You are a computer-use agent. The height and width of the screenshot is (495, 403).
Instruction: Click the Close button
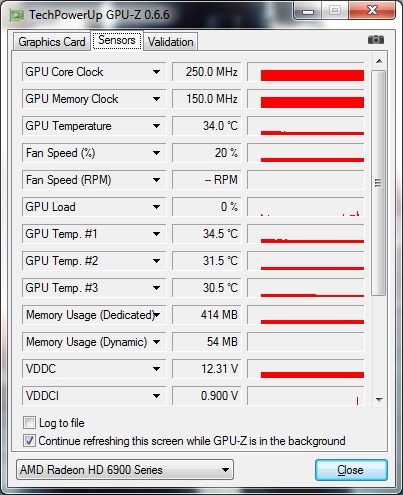pos(351,470)
